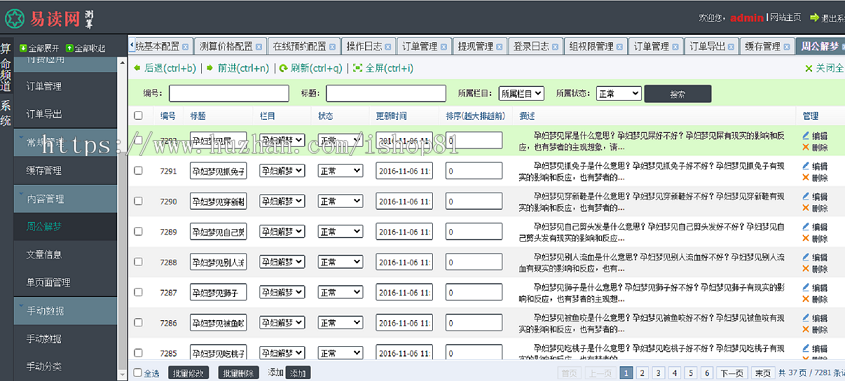Click the close-all green X icon

click(808, 68)
